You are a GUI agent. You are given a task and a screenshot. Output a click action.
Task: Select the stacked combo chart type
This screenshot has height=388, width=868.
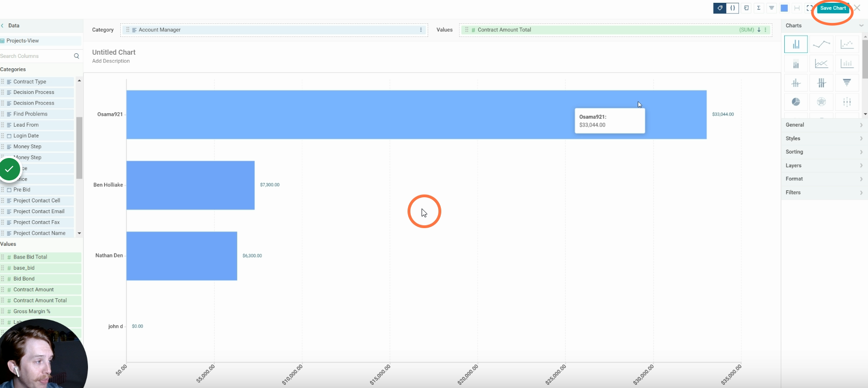point(821,83)
